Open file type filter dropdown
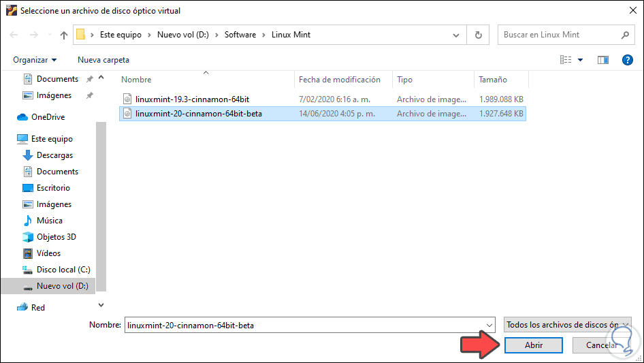Screen dimensions: 644x363 tap(568, 325)
